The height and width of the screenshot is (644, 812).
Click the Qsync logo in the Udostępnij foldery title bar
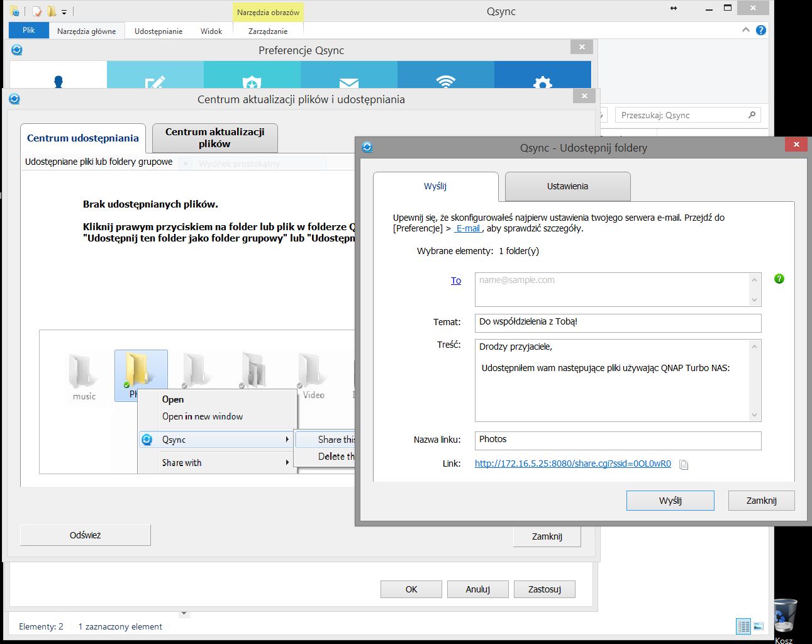(367, 147)
